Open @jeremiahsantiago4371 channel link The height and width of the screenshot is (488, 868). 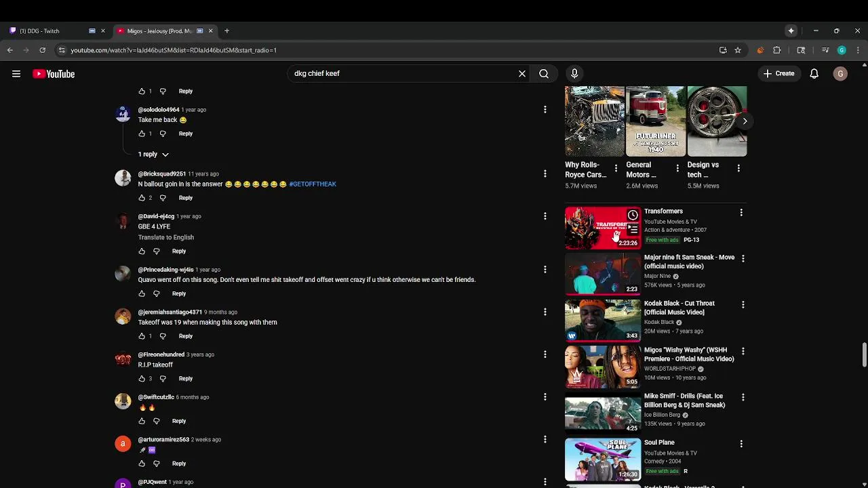pyautogui.click(x=170, y=312)
